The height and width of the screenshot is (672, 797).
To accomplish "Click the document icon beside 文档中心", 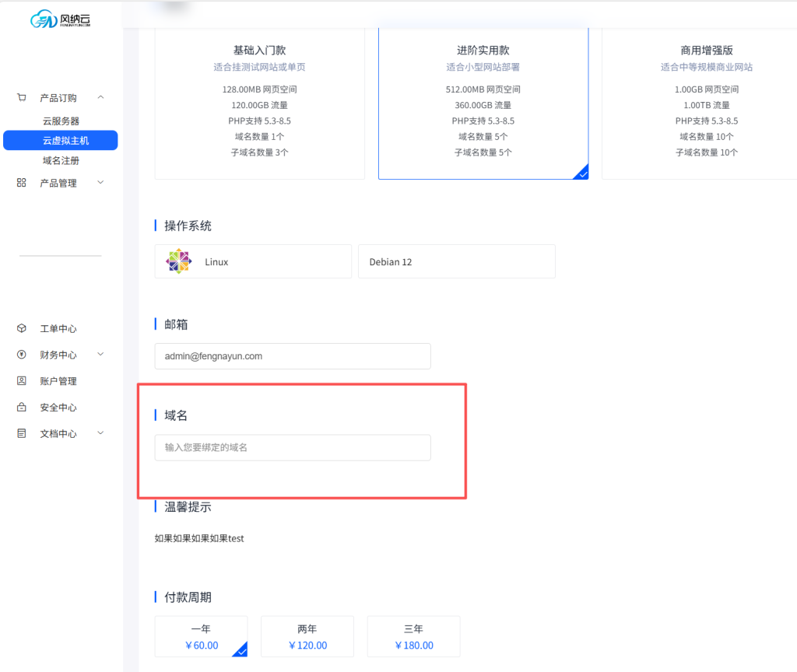I will (22, 433).
